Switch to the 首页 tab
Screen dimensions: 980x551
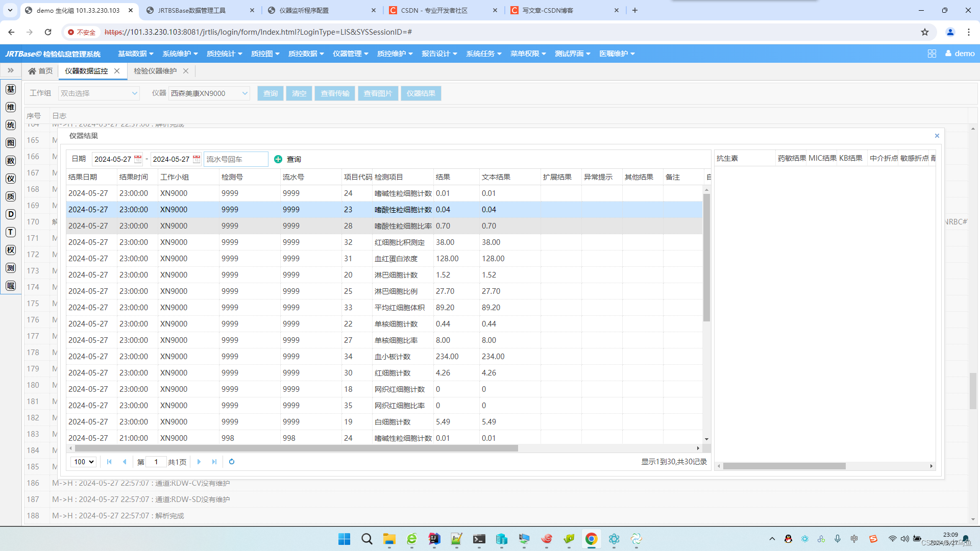pos(40,71)
